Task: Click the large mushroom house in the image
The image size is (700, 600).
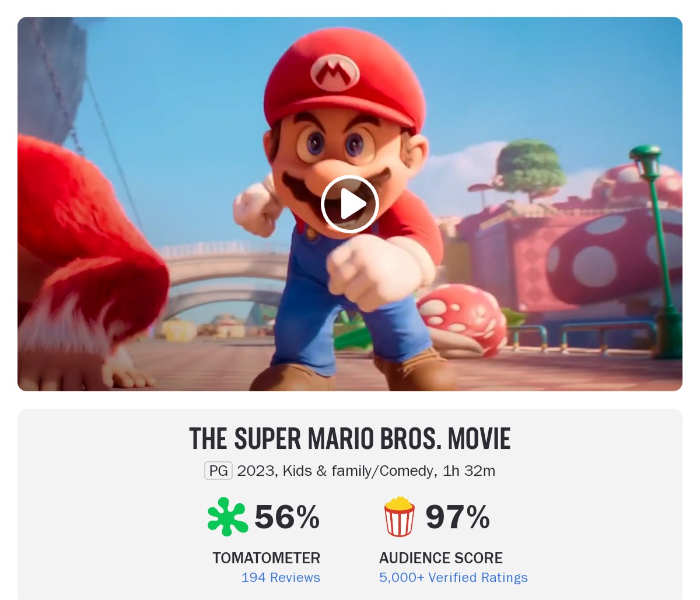Action: tap(612, 257)
